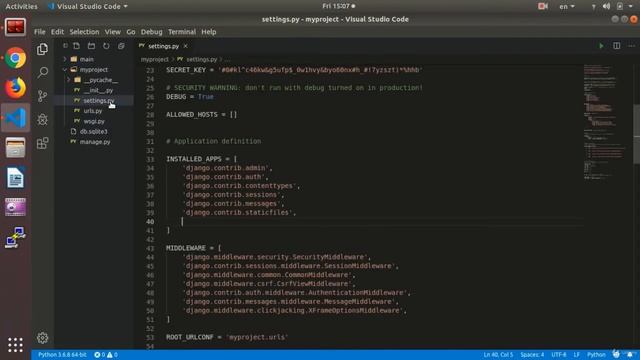The image size is (640, 360).
Task: Click the LF line ending indicator
Action: [576, 355]
